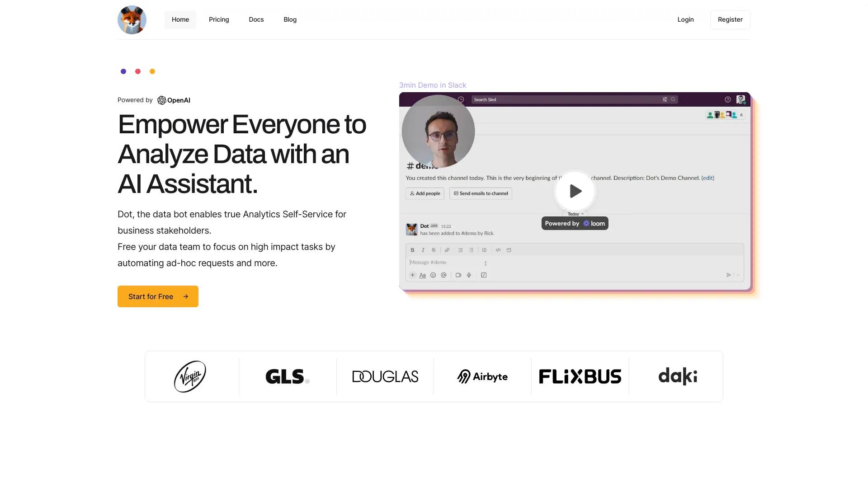
Task: Open the Pricing page
Action: click(219, 19)
